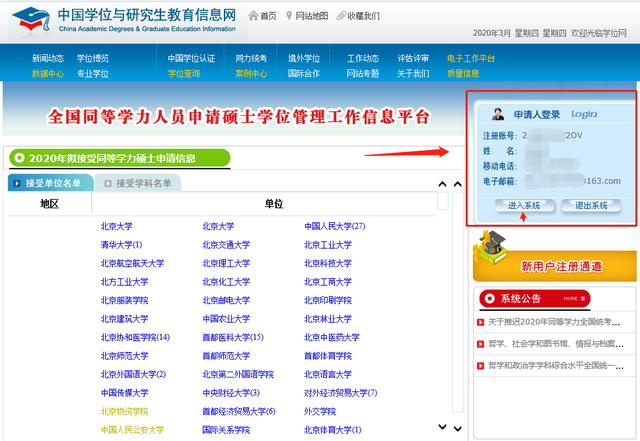Screen dimensions: 640x441
Task: Open 国际合作 menu item
Action: click(304, 74)
